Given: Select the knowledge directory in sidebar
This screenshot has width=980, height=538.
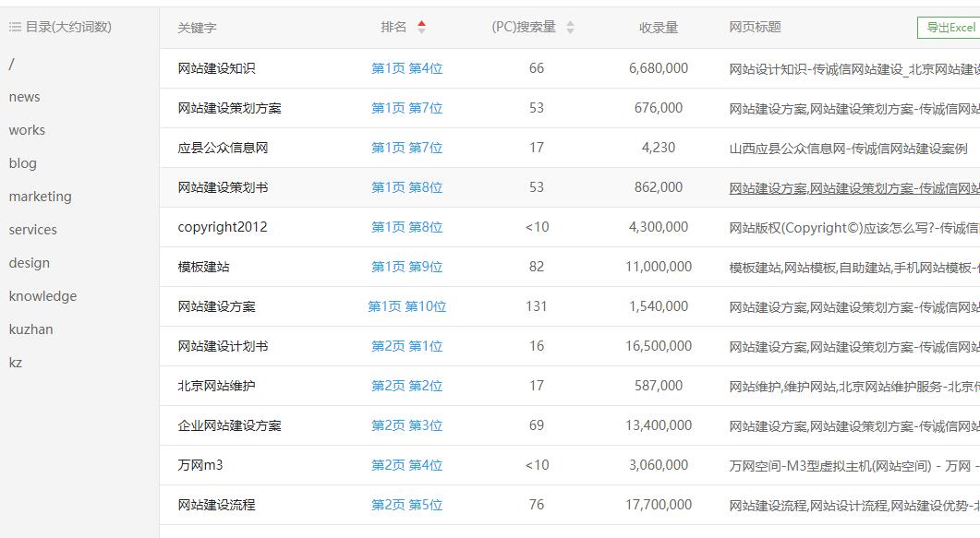Looking at the screenshot, I should [x=41, y=295].
